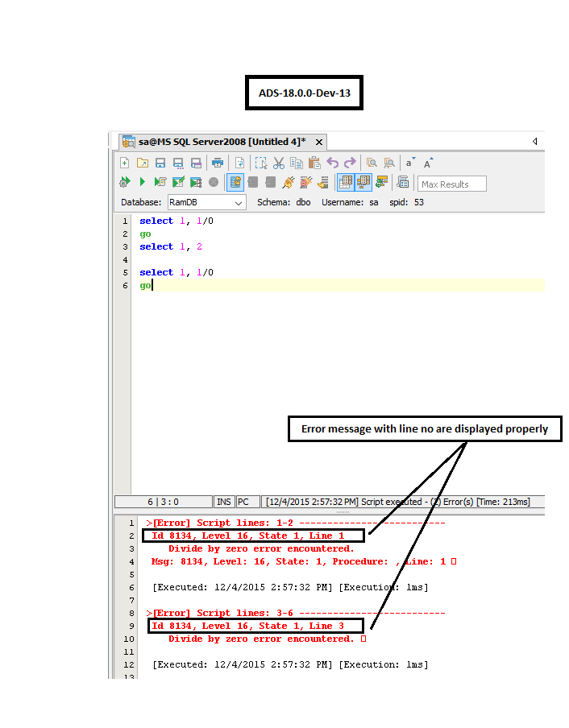Screen dimensions: 569x728
Task: Click the disconnect plug icon
Action: 306,183
